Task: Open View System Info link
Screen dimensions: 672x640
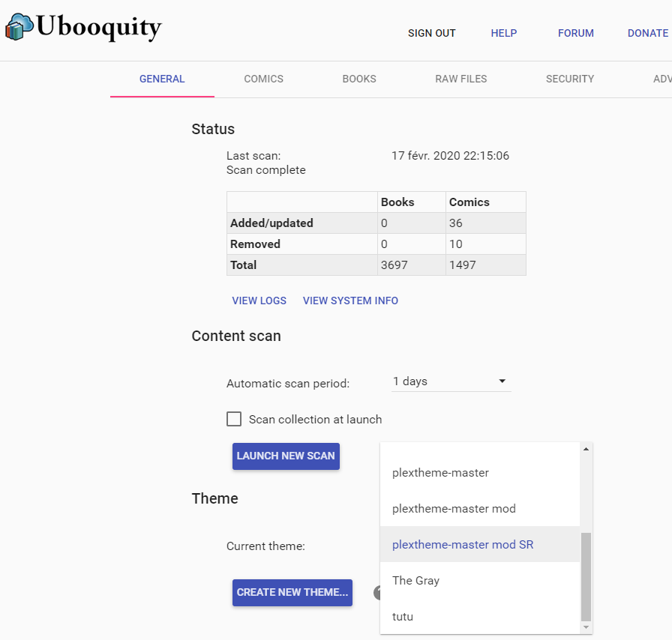Action: coord(350,301)
